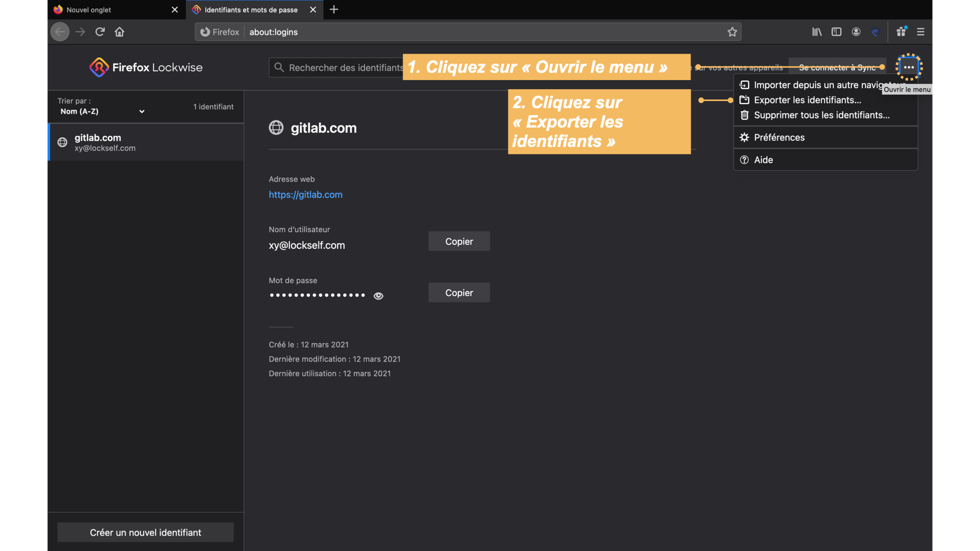Open the Library toolbar icon
This screenshot has width=980, height=551.
[x=817, y=32]
